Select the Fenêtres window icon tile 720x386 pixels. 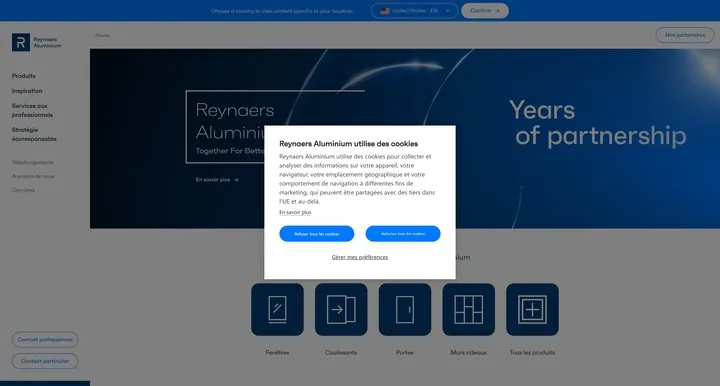277,309
